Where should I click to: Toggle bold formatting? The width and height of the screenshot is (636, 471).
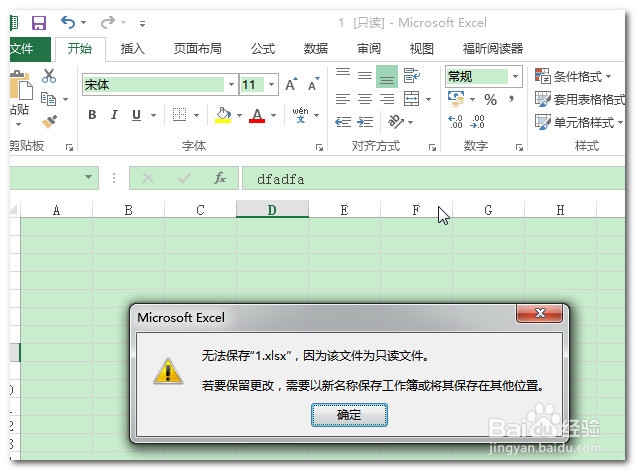[92, 115]
